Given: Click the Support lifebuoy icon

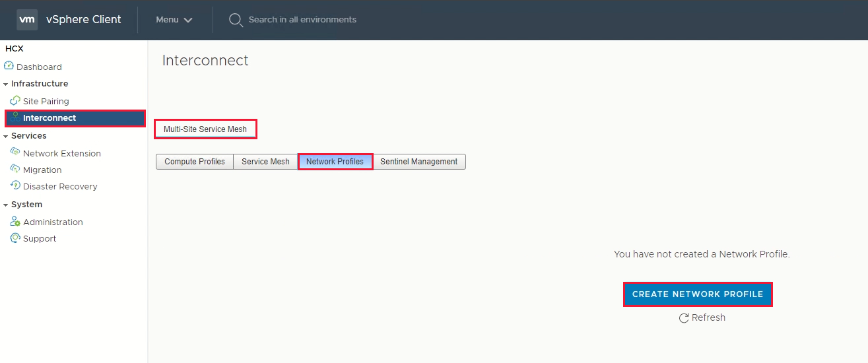Looking at the screenshot, I should 15,238.
